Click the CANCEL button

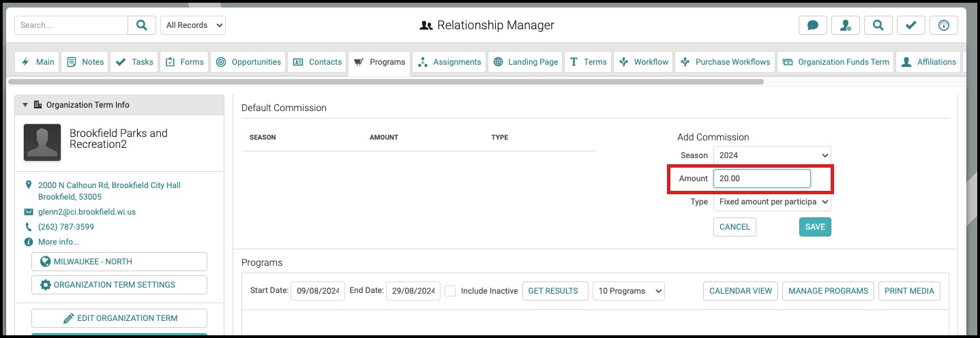tap(734, 227)
